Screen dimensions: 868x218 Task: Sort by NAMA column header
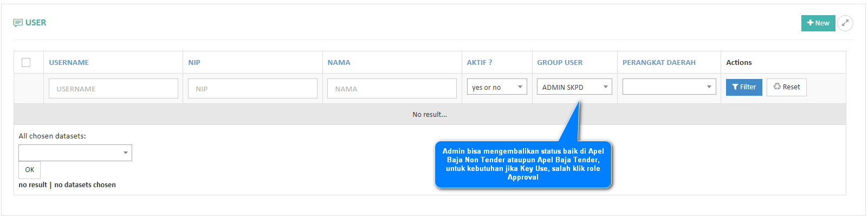(339, 63)
